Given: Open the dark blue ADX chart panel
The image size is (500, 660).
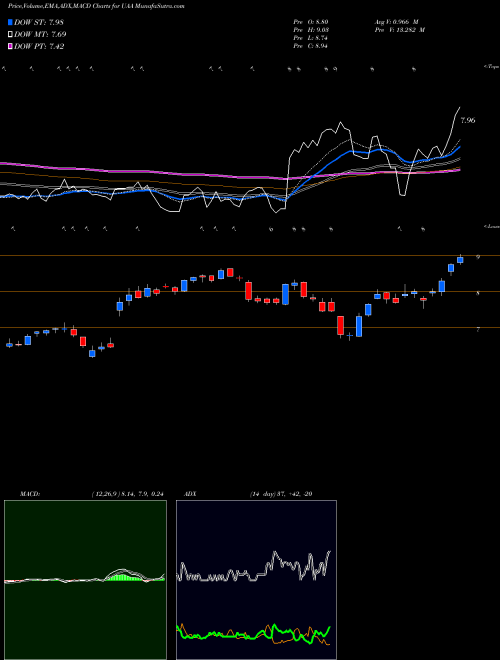Looking at the screenshot, I should (x=256, y=580).
